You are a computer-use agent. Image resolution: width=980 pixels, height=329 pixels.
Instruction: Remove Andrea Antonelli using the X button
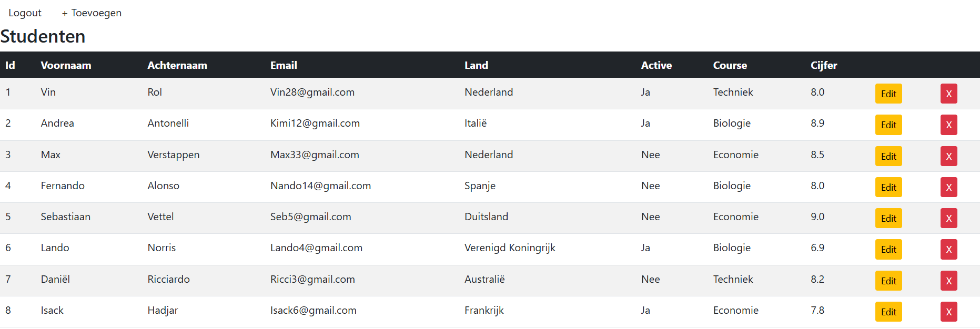click(948, 125)
